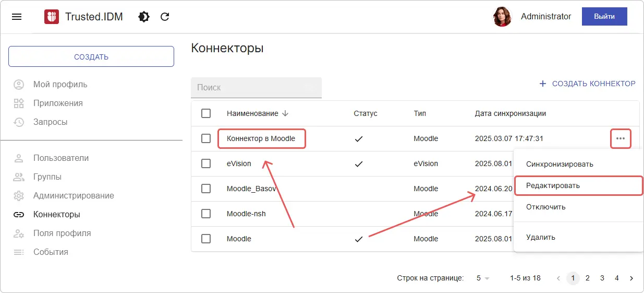Open three-dots menu for Moodle connector
This screenshot has width=644, height=293.
(x=621, y=138)
